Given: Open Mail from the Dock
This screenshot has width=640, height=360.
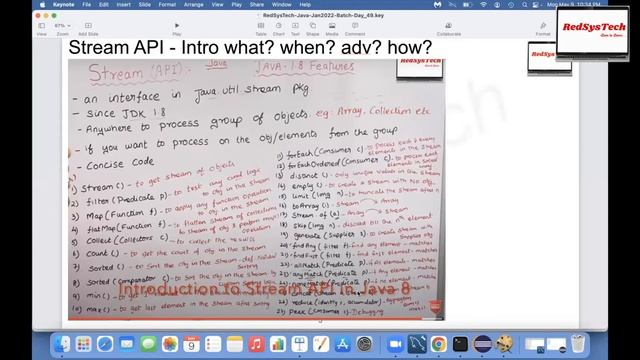Looking at the screenshot, I should tap(127, 344).
